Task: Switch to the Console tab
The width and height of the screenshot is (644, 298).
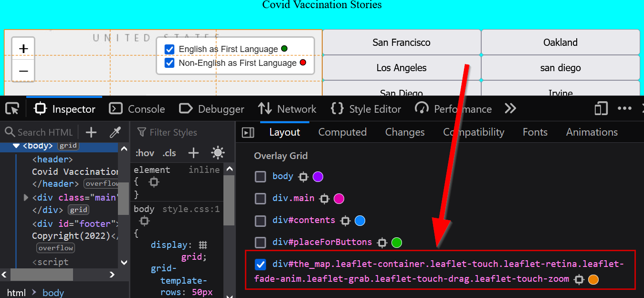Action: [137, 109]
